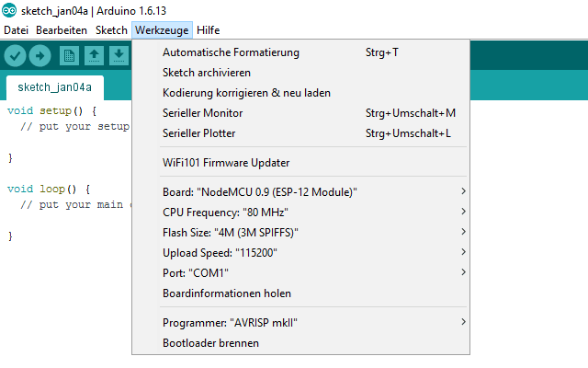588x368 pixels.
Task: Expand the CPU Frequency 80 MHz submenu
Action: [300, 213]
